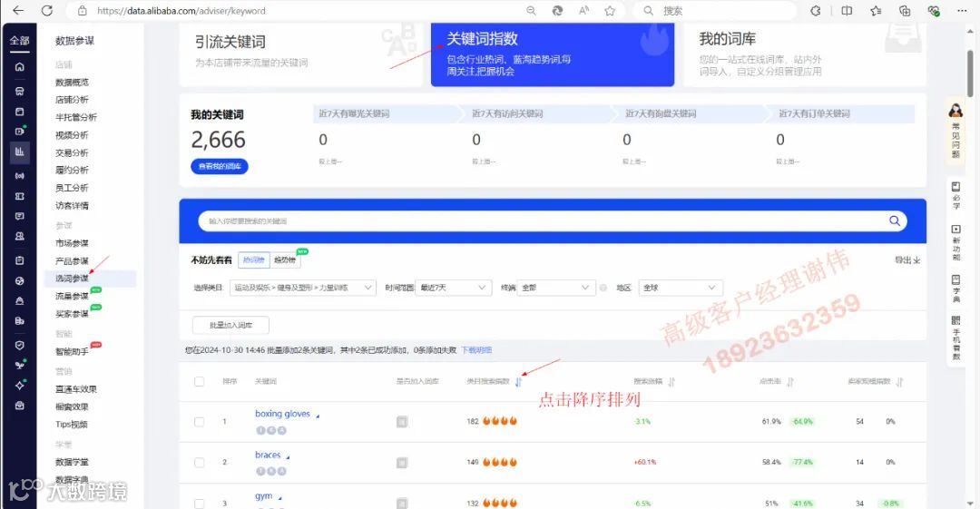Open the 地区 全球 dropdown

681,288
